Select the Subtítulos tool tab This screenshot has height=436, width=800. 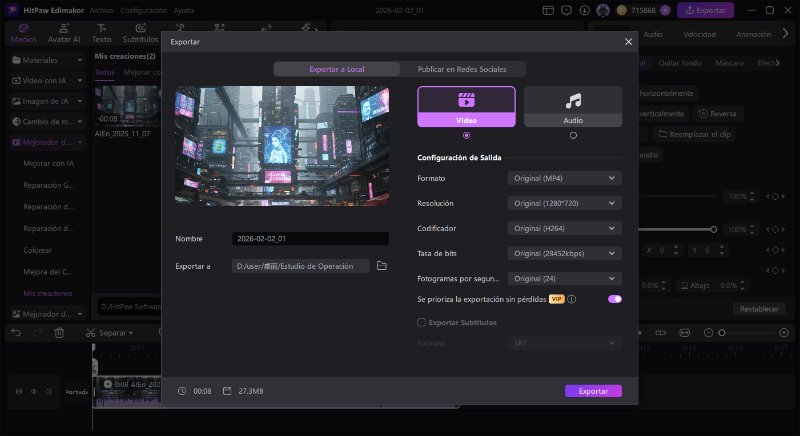pos(140,34)
